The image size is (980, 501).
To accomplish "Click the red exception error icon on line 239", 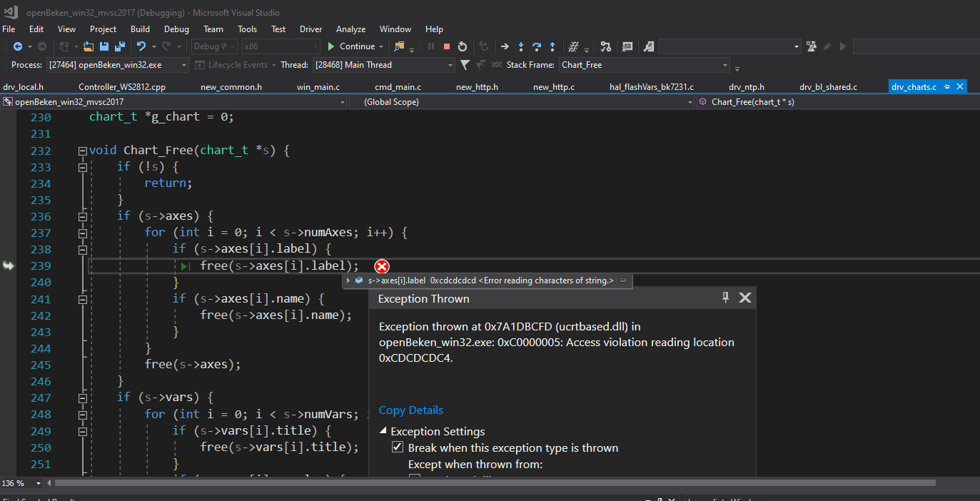I will point(382,266).
